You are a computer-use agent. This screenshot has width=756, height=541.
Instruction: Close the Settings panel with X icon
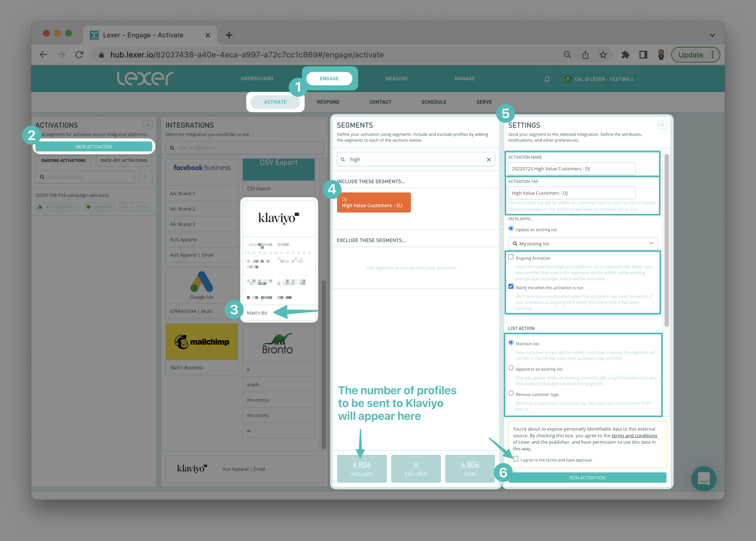[x=662, y=125]
